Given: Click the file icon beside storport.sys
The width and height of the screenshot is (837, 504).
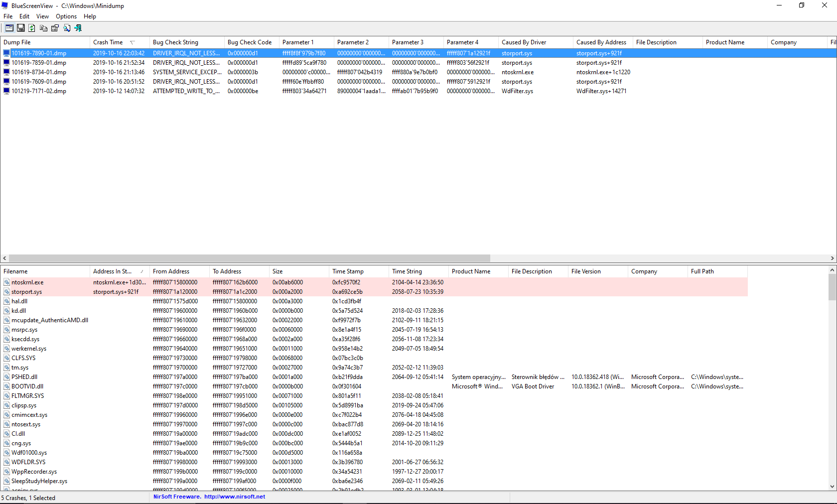Looking at the screenshot, I should click(x=7, y=292).
